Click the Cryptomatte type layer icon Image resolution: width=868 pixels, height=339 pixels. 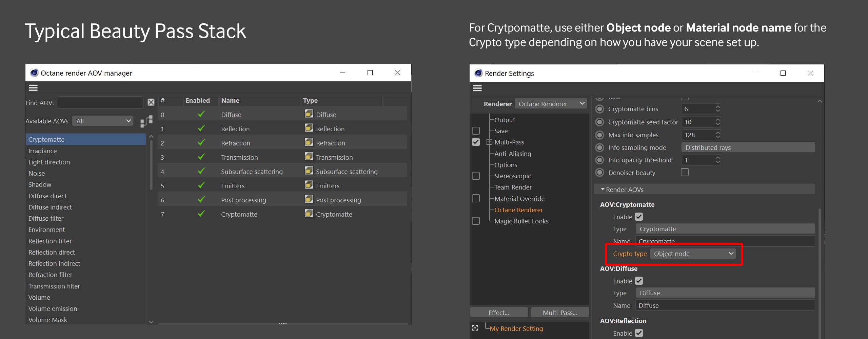tap(309, 214)
